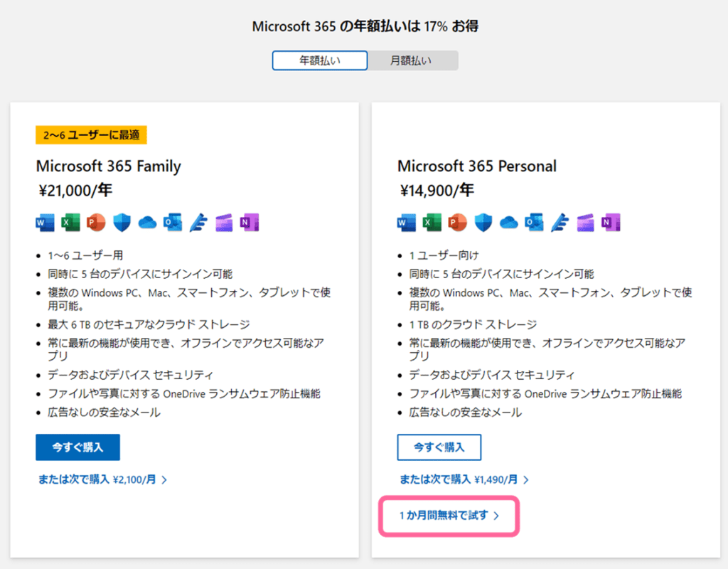
Task: Switch to 月額払い billing option
Action: point(412,60)
